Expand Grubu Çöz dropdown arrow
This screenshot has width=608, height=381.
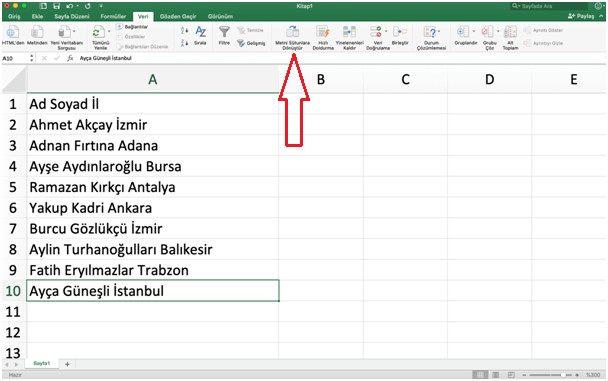pyautogui.click(x=498, y=31)
